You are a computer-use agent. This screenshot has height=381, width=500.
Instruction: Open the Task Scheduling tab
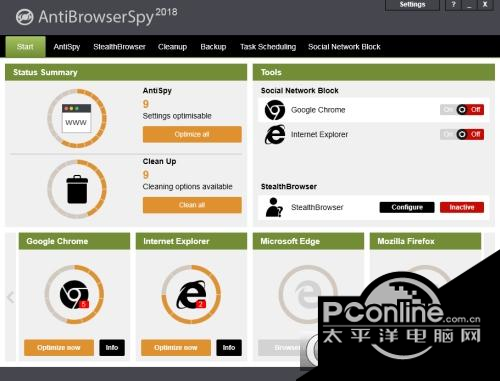[268, 47]
